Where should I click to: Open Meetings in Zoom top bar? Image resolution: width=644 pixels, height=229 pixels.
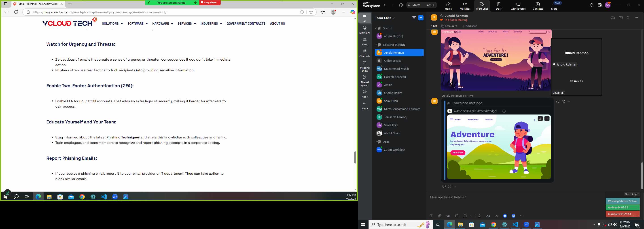click(465, 6)
